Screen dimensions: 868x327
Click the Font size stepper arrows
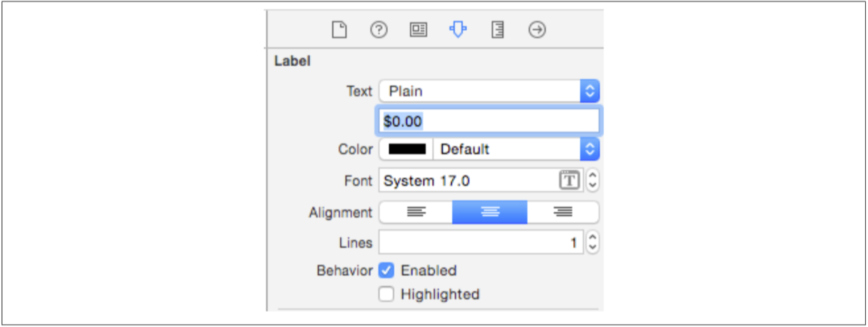pos(593,181)
